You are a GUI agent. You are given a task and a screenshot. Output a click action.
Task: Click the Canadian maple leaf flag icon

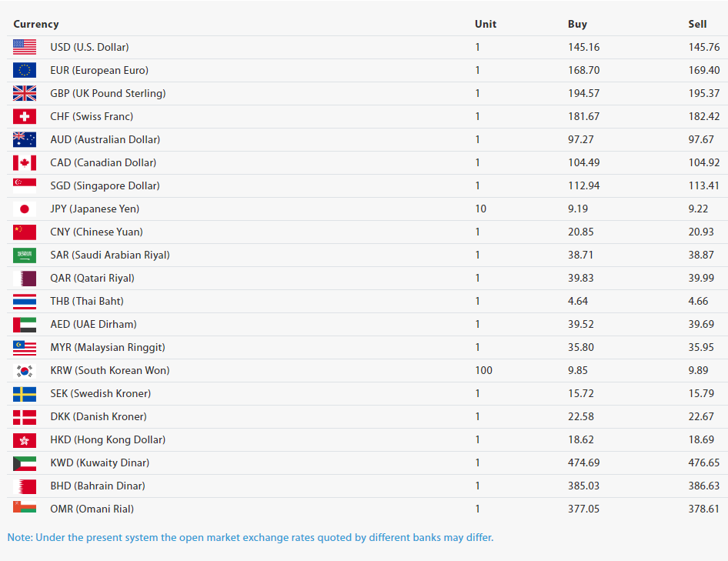point(25,162)
